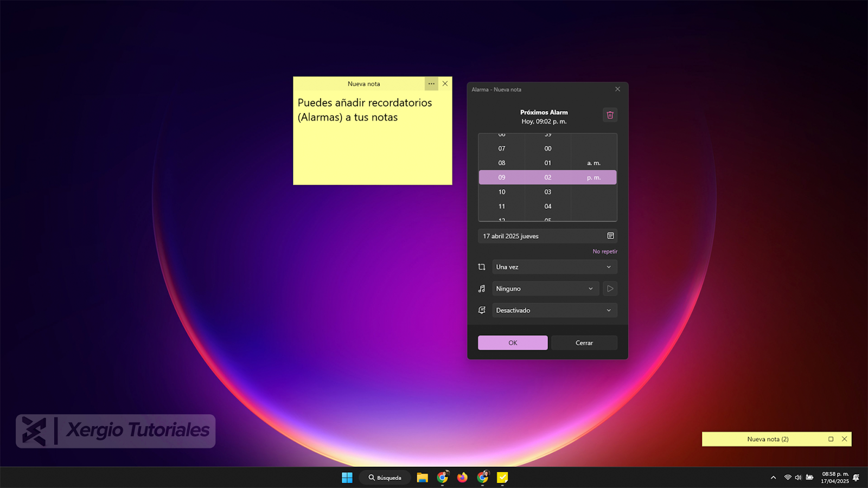868x488 pixels.
Task: Click the Búsqueda search box
Action: click(x=385, y=478)
